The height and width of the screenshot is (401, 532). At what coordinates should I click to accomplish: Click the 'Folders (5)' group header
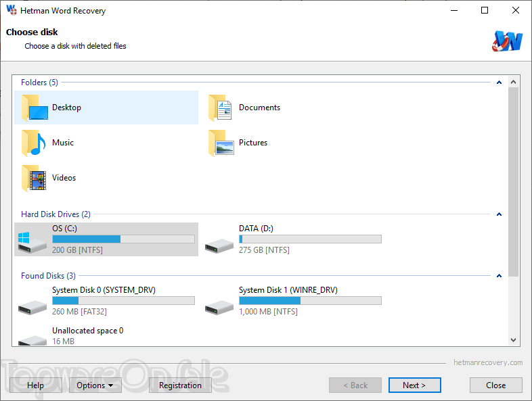click(x=39, y=82)
